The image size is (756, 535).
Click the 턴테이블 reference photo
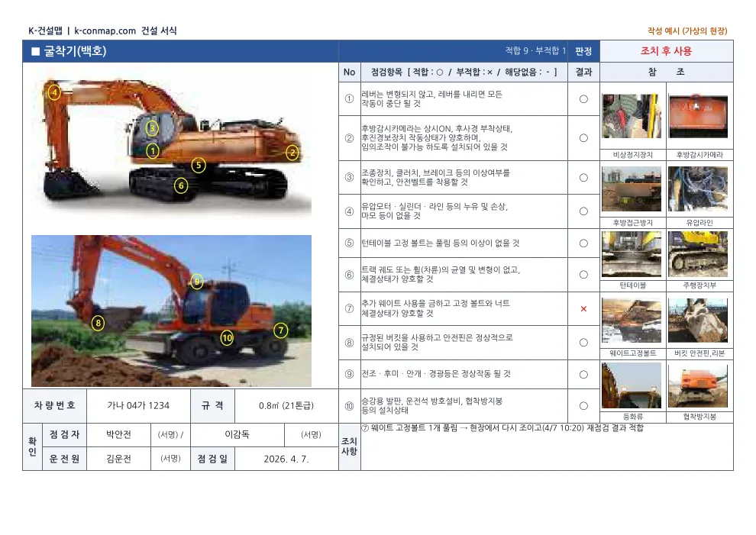pos(632,254)
